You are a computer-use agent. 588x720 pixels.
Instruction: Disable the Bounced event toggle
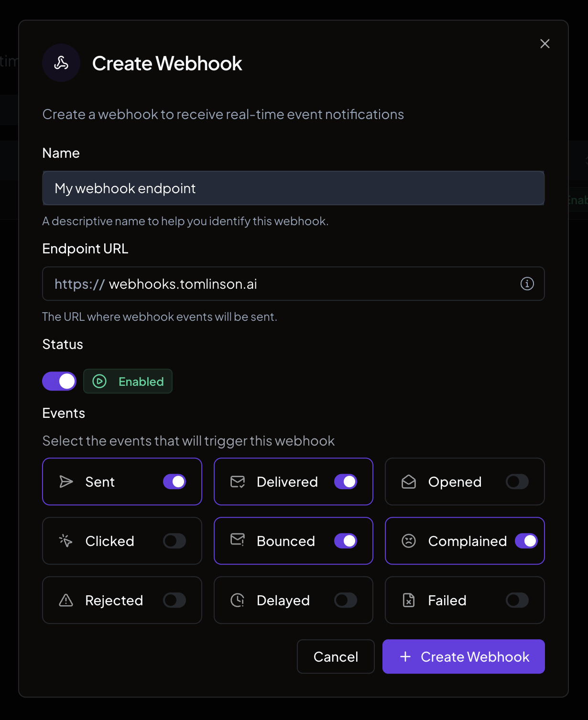click(346, 541)
